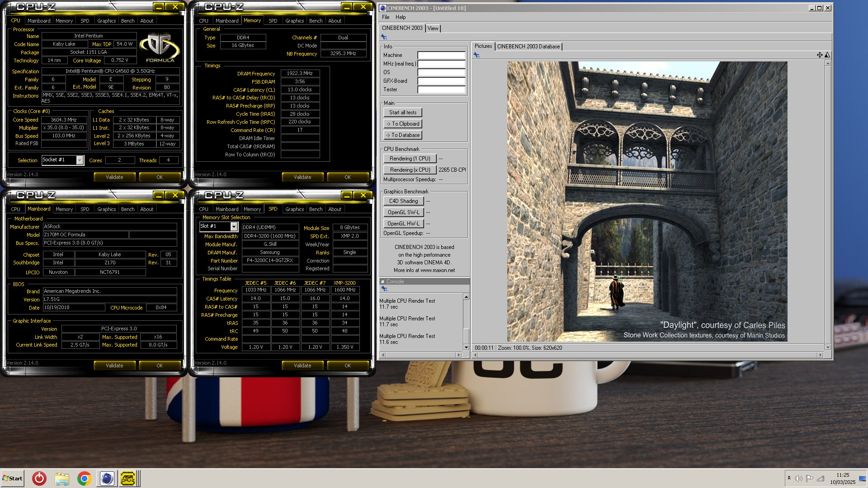Click the picture view horizontal scrollbar right arrow

point(820,355)
